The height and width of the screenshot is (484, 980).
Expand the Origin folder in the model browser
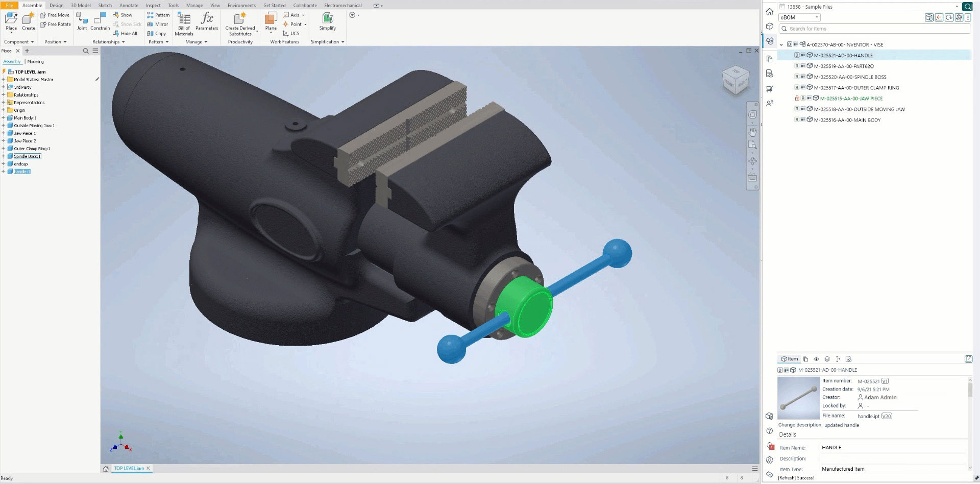point(4,110)
